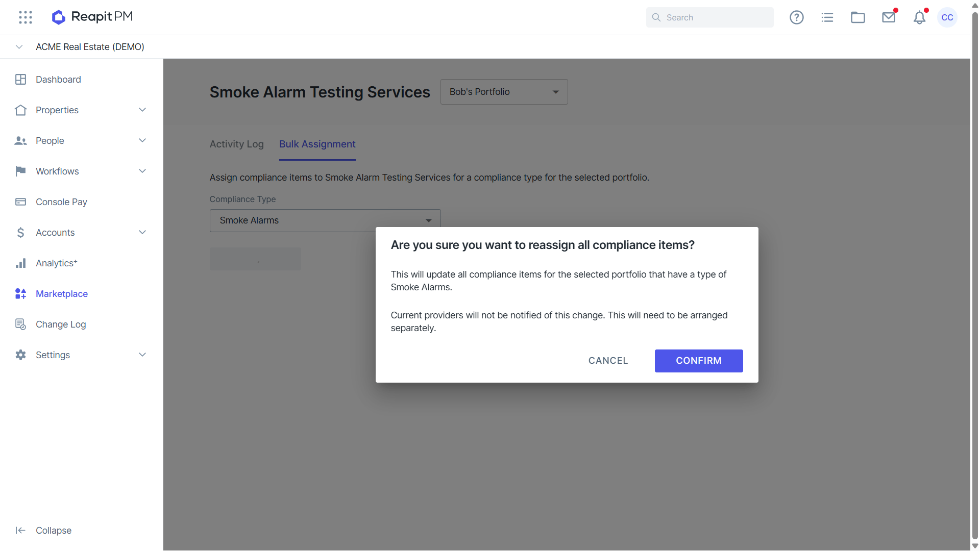Open the CC user avatar menu
980x551 pixels.
(947, 17)
